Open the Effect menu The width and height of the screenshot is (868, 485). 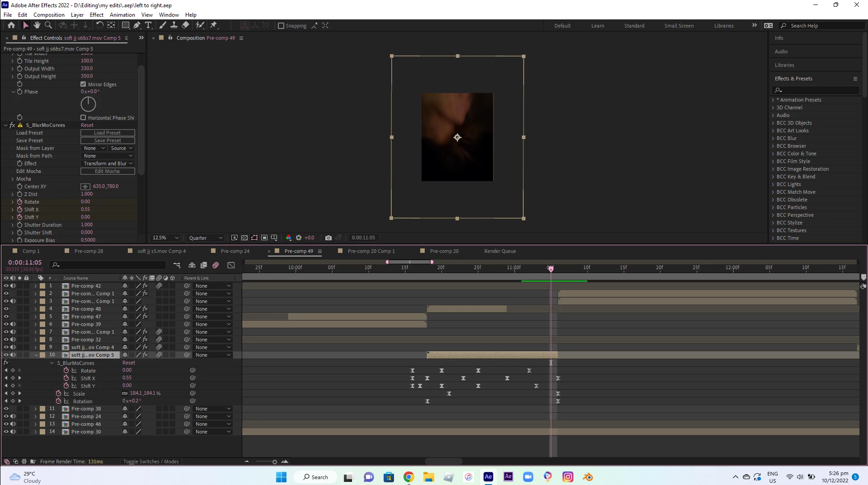tap(96, 14)
